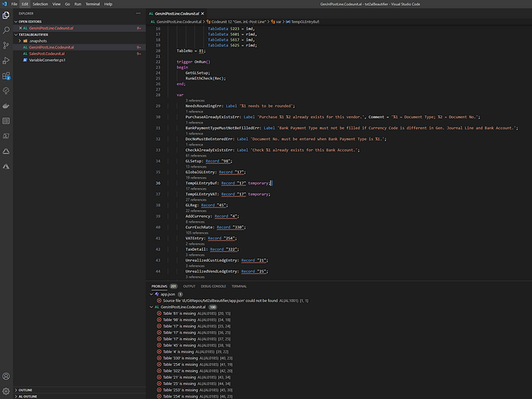Open the Terminal menu
The image size is (532, 399).
(93, 4)
